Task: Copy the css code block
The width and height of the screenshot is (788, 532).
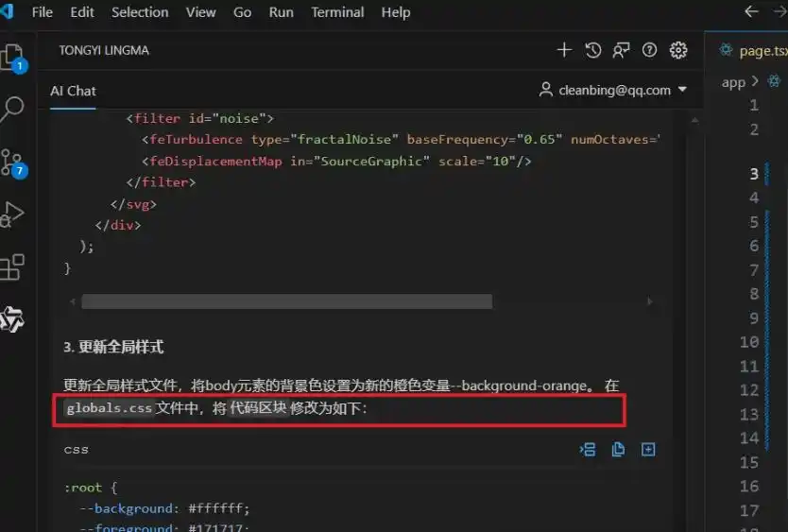Action: coord(618,450)
